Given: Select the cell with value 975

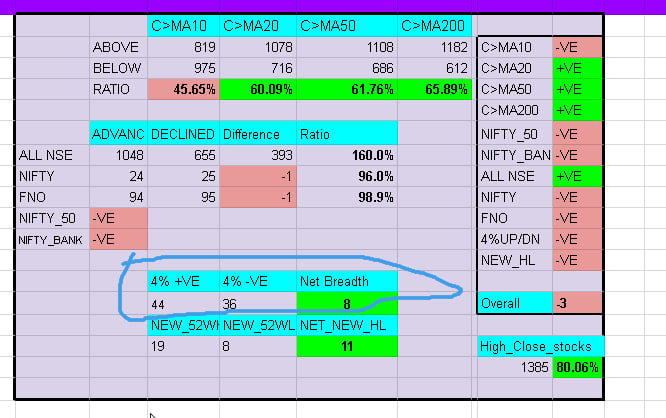Looking at the screenshot, I should 183,68.
